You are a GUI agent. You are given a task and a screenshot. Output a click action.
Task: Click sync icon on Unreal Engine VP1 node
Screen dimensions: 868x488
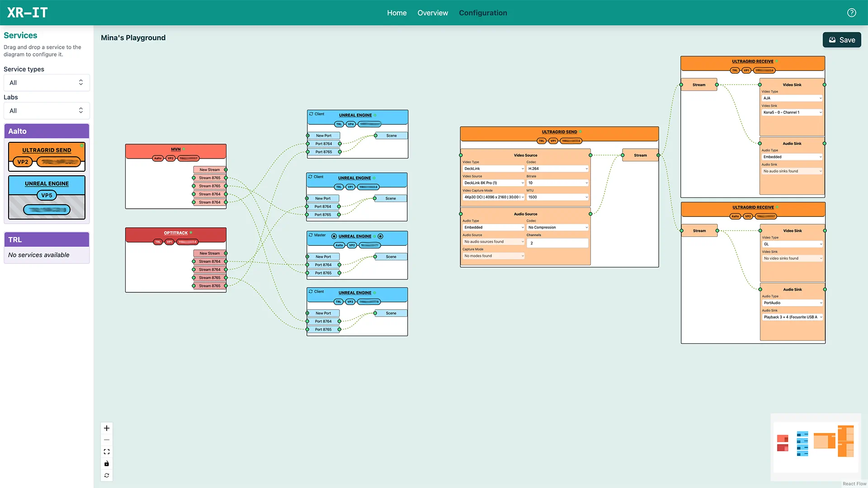tap(310, 177)
